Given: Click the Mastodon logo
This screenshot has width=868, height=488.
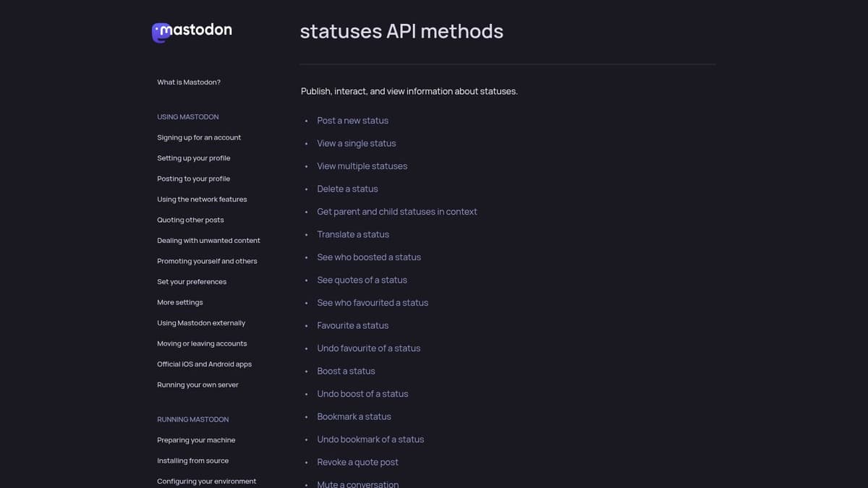Looking at the screenshot, I should tap(192, 31).
